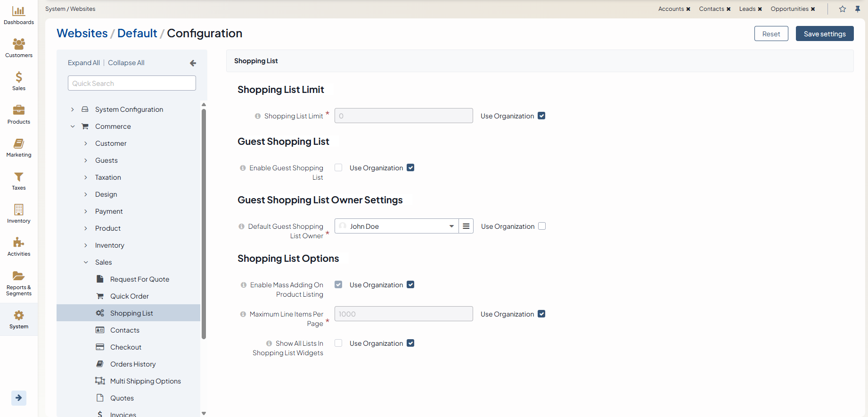
Task: Open Quick Order configuration item
Action: pyautogui.click(x=129, y=296)
